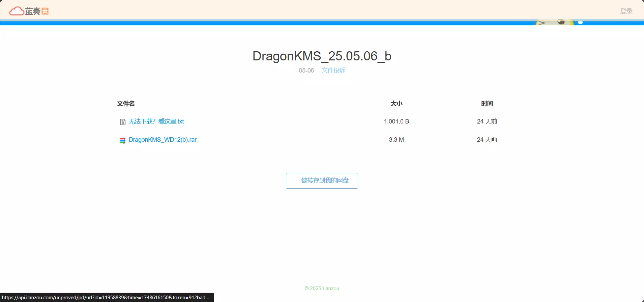The width and height of the screenshot is (644, 302).
Task: Click the rar archive icon beside DragonKMS_WD12(b)
Action: pyautogui.click(x=123, y=140)
